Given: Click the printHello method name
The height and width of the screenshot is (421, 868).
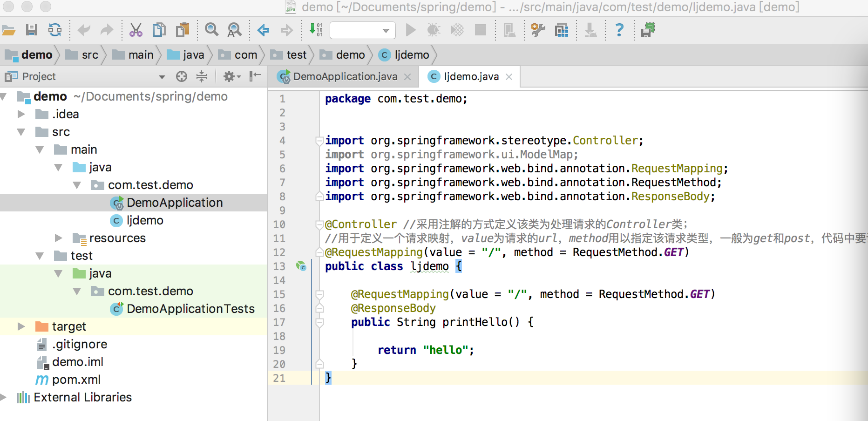Looking at the screenshot, I should pyautogui.click(x=475, y=322).
